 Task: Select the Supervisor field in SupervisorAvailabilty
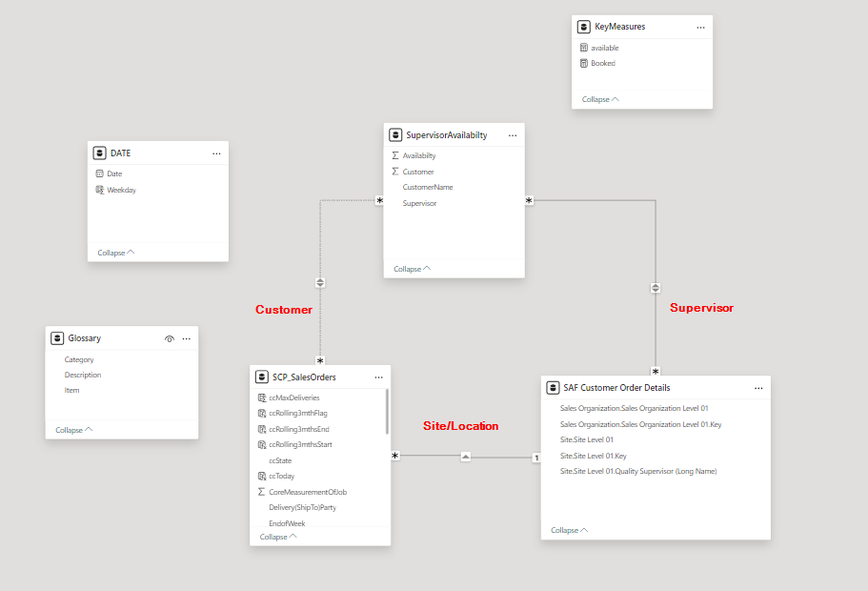click(x=419, y=203)
